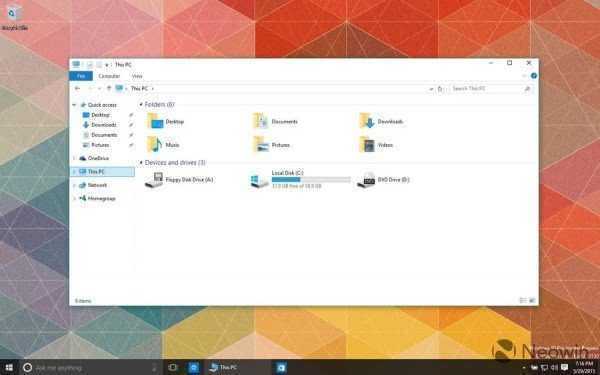600x375 pixels.
Task: Unpin Desktop from Quick access
Action: point(131,115)
